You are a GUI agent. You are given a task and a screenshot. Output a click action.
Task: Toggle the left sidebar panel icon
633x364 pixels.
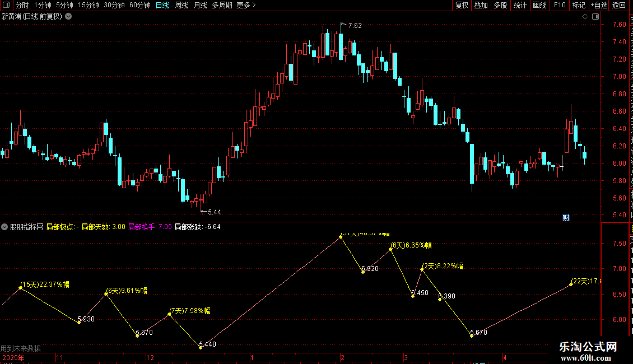6,5
